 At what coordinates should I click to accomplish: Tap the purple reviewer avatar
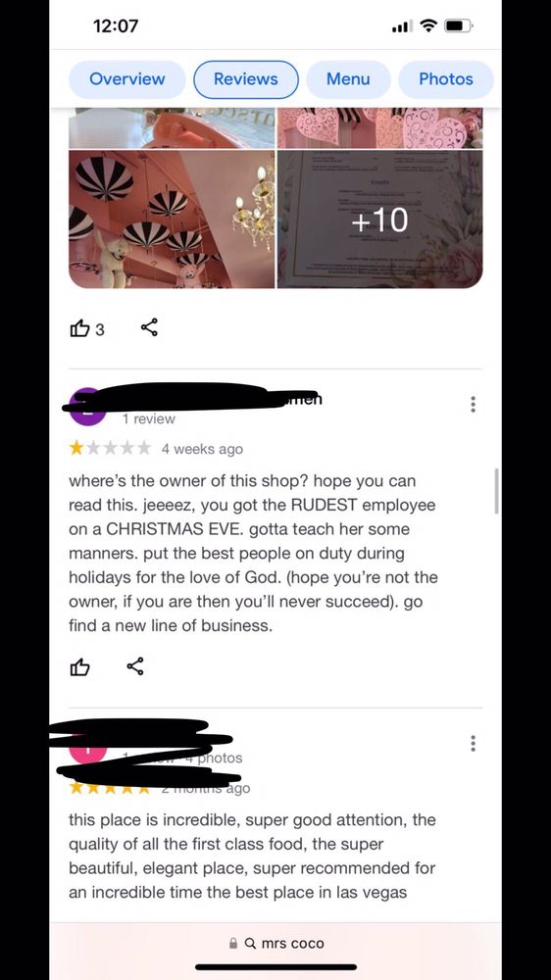point(87,408)
